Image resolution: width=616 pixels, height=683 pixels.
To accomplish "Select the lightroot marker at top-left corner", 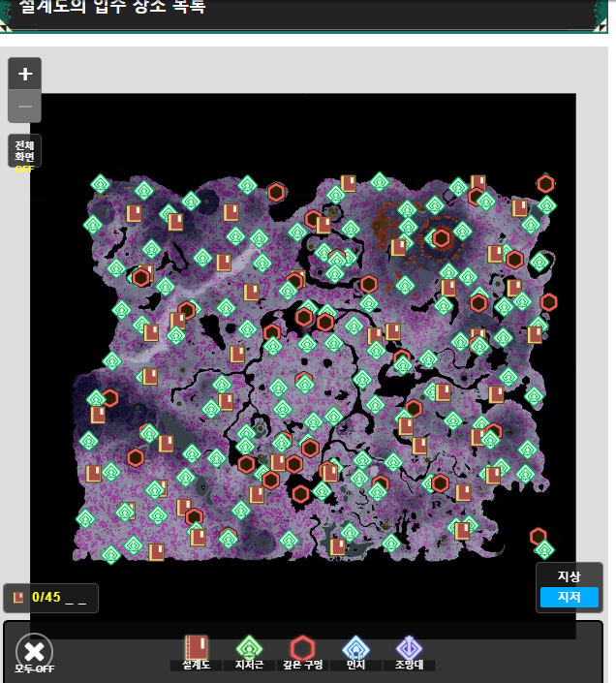I will [x=100, y=184].
